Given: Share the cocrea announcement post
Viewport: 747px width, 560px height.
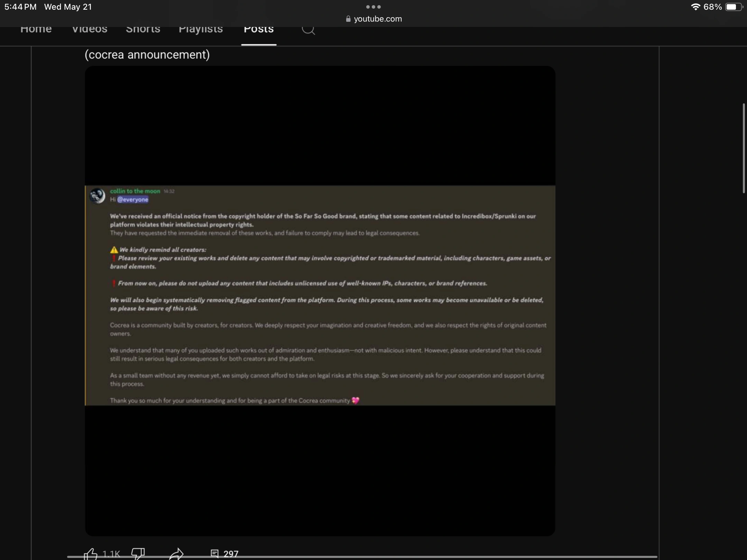Looking at the screenshot, I should pos(176,553).
